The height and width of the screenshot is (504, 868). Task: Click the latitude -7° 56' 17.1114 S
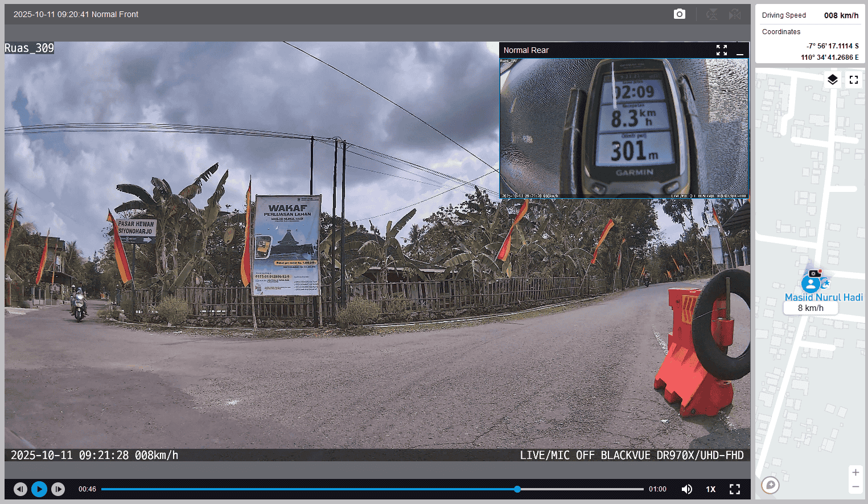click(x=832, y=46)
